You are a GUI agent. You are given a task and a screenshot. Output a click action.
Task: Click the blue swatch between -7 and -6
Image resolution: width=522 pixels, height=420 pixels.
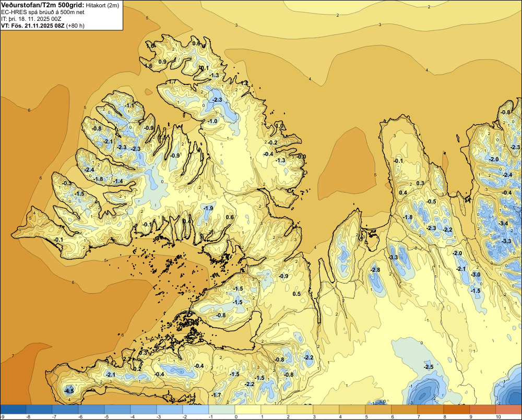click(65, 409)
